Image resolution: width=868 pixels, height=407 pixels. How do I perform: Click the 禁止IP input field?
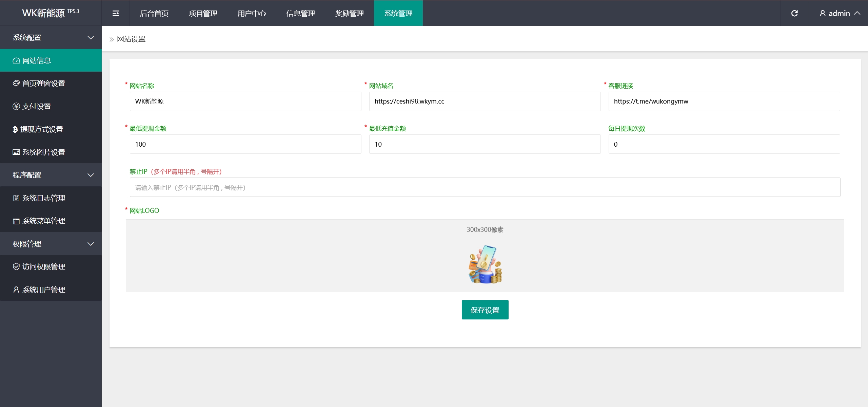pyautogui.click(x=485, y=187)
